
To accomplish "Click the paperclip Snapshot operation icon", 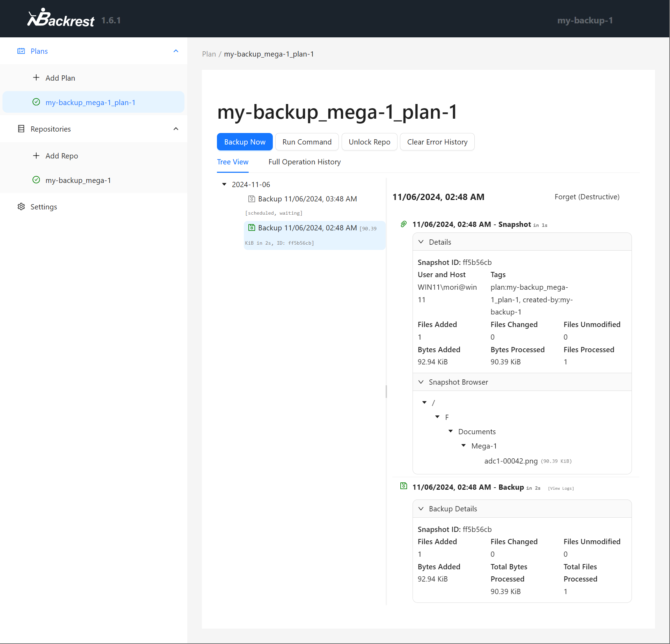I will (403, 224).
